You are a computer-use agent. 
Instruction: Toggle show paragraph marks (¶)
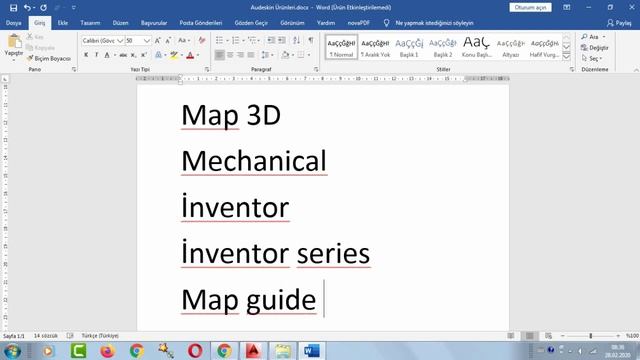pos(311,40)
